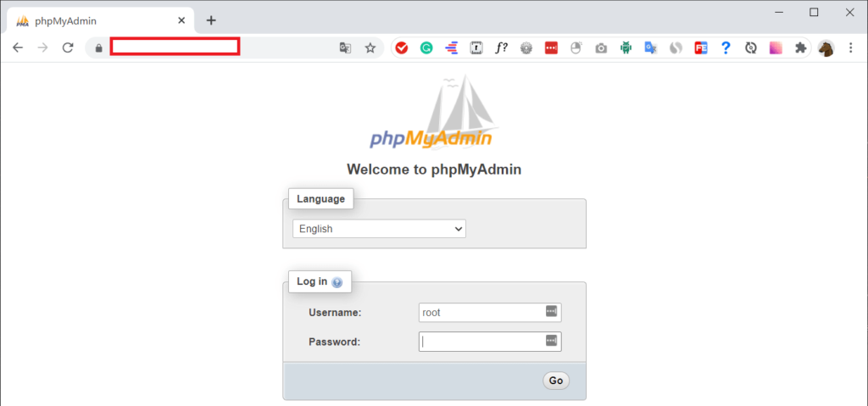The width and height of the screenshot is (868, 406).
Task: Open the pink gradient square extension
Action: pyautogui.click(x=776, y=48)
